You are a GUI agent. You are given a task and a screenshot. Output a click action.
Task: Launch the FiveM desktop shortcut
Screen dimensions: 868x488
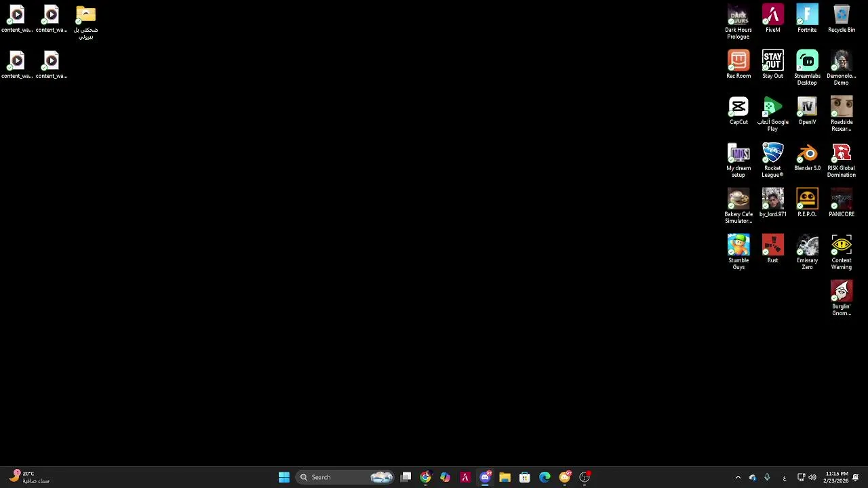[x=772, y=19]
